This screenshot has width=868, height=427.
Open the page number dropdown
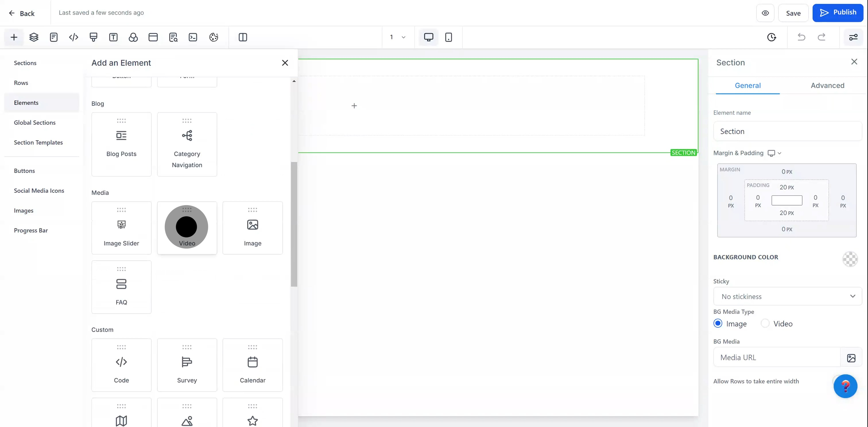pyautogui.click(x=398, y=37)
